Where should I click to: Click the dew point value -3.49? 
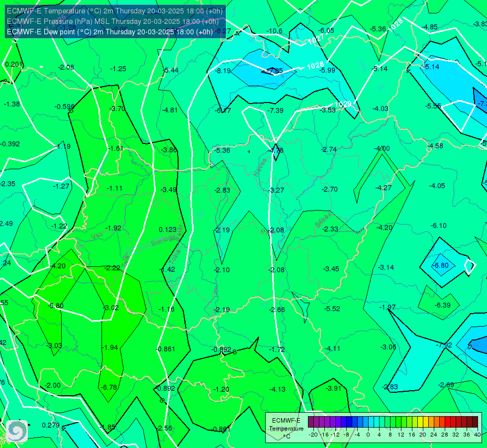[169, 190]
